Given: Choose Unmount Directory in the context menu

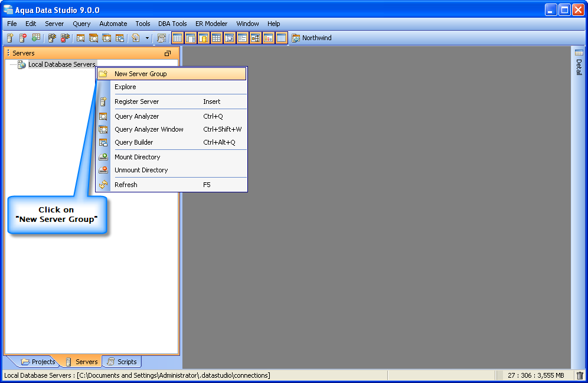Looking at the screenshot, I should [x=172, y=170].
